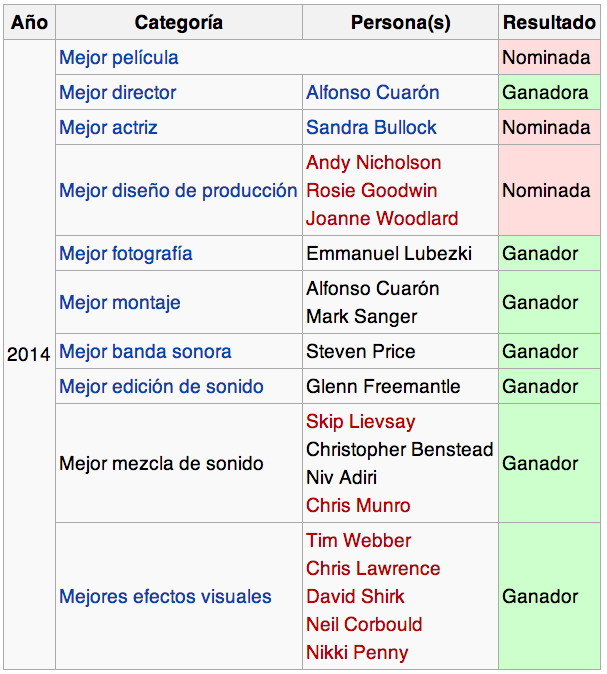Open Mejores efectos visuales link

click(x=165, y=597)
